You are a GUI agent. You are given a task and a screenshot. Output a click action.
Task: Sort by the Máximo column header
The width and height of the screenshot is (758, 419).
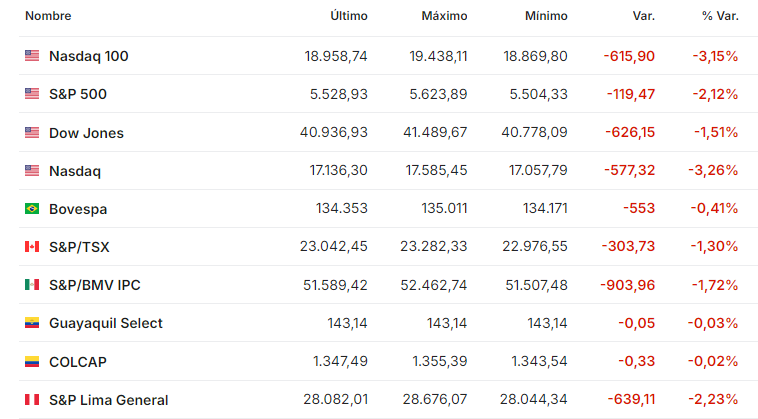pyautogui.click(x=444, y=16)
